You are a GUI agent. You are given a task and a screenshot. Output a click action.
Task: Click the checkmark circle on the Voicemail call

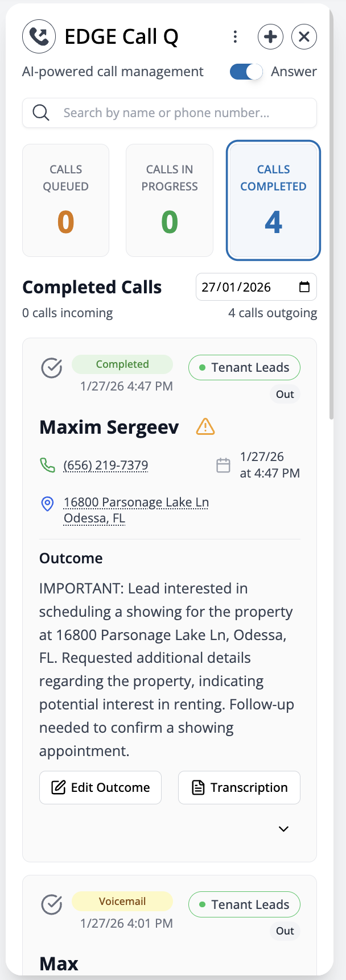[x=52, y=904]
